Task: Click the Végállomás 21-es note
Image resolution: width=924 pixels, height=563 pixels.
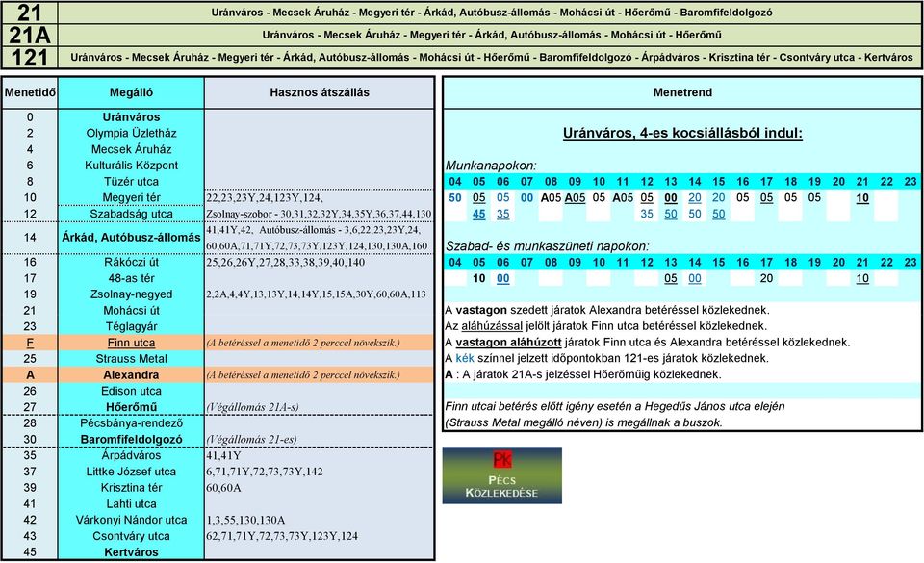Action: tap(251, 439)
